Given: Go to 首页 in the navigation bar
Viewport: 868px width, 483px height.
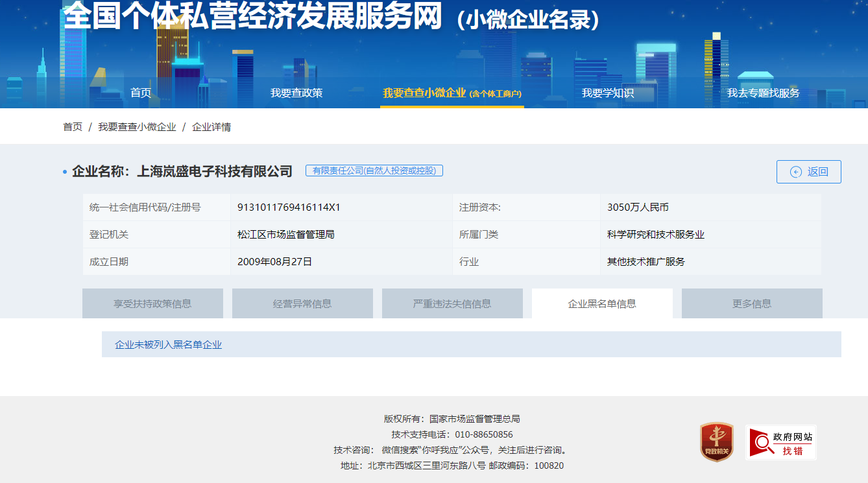Looking at the screenshot, I should pyautogui.click(x=141, y=93).
